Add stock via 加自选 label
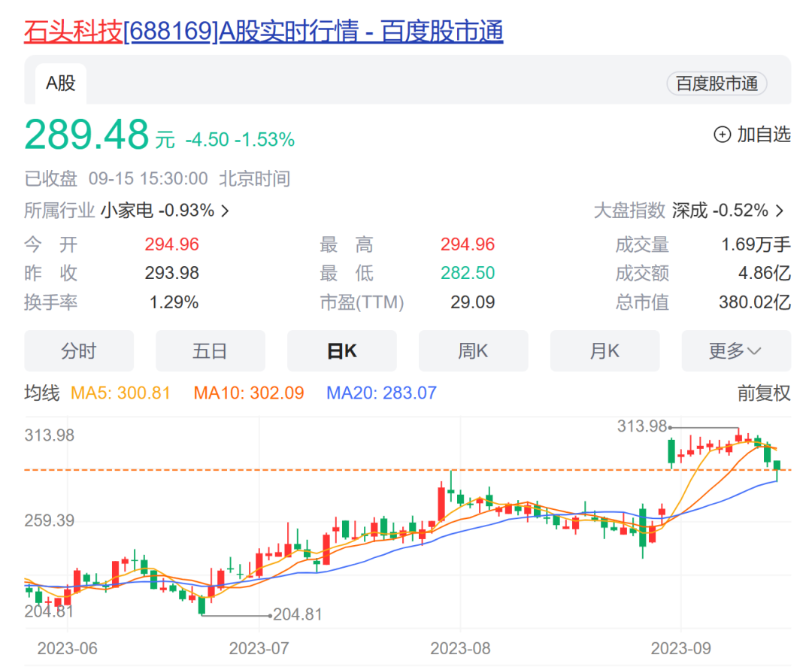The image size is (812, 667). pyautogui.click(x=764, y=135)
